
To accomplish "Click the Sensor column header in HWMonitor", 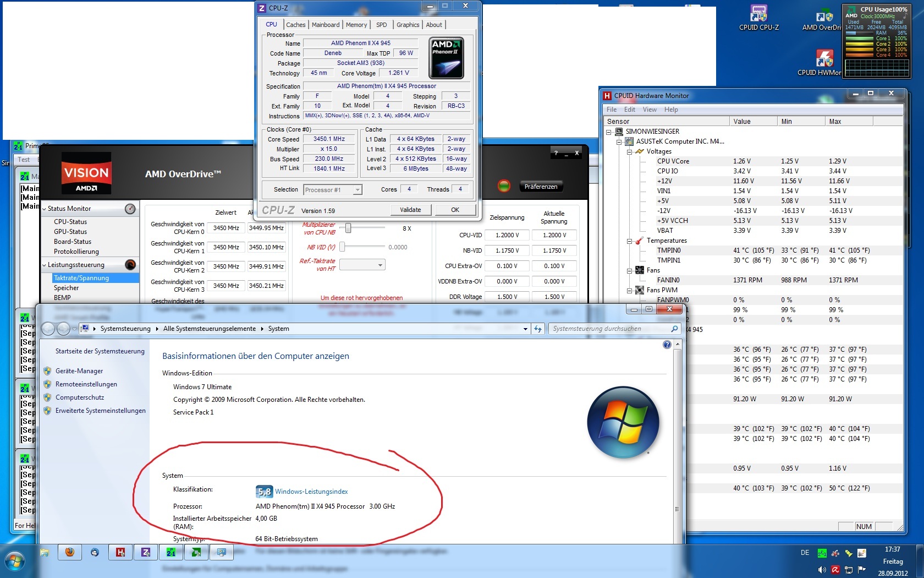I will pos(667,121).
